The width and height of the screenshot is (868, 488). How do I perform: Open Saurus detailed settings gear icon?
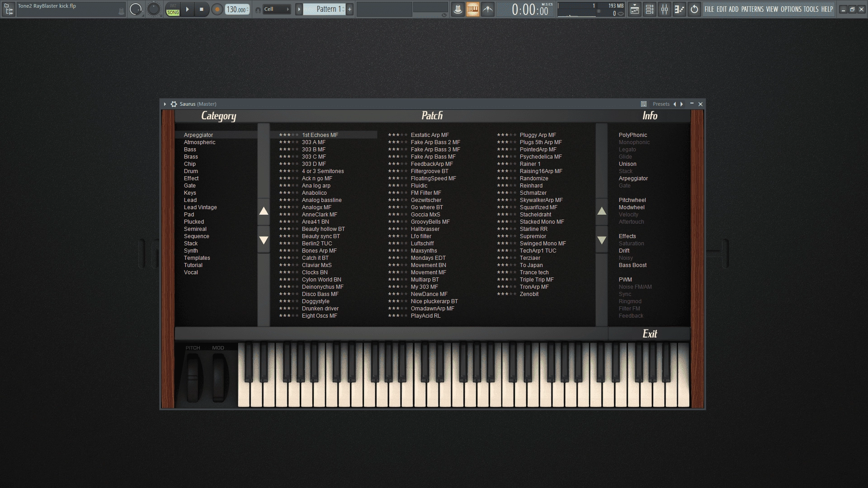[x=174, y=104]
